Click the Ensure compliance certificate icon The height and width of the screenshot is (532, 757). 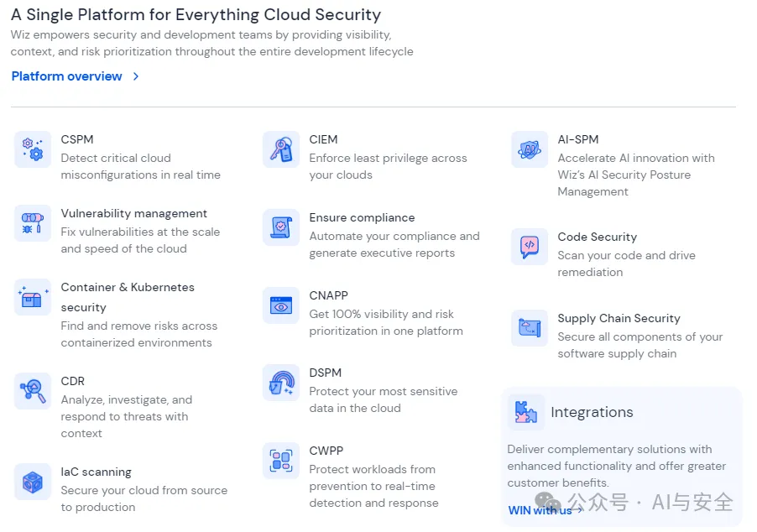click(281, 227)
